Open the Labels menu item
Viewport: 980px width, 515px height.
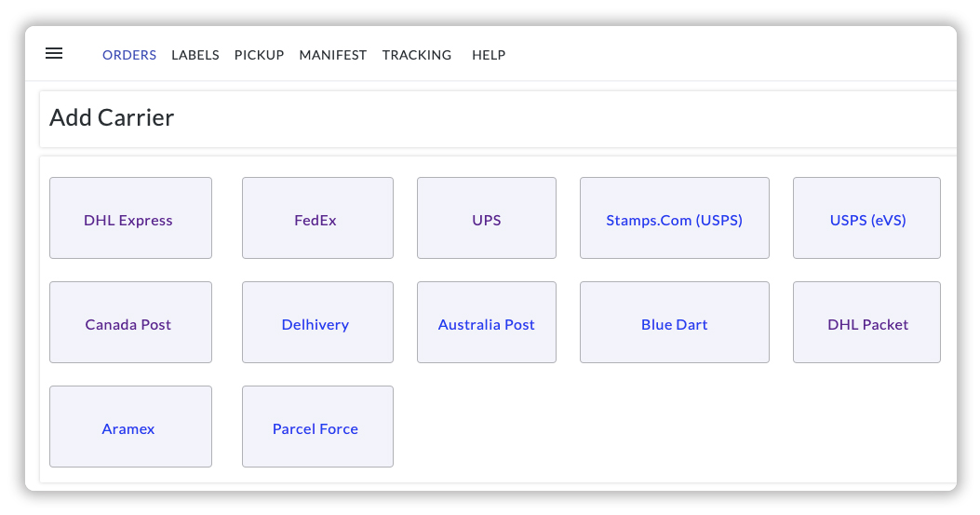(x=195, y=55)
